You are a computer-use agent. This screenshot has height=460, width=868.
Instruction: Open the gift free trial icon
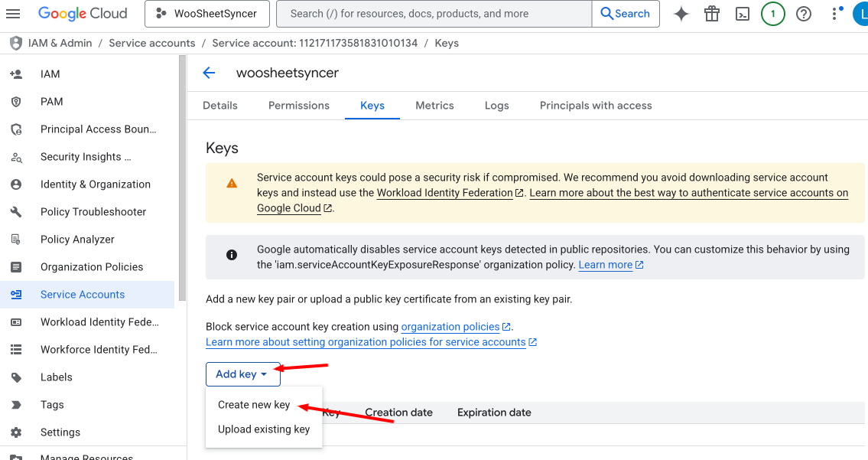(712, 14)
